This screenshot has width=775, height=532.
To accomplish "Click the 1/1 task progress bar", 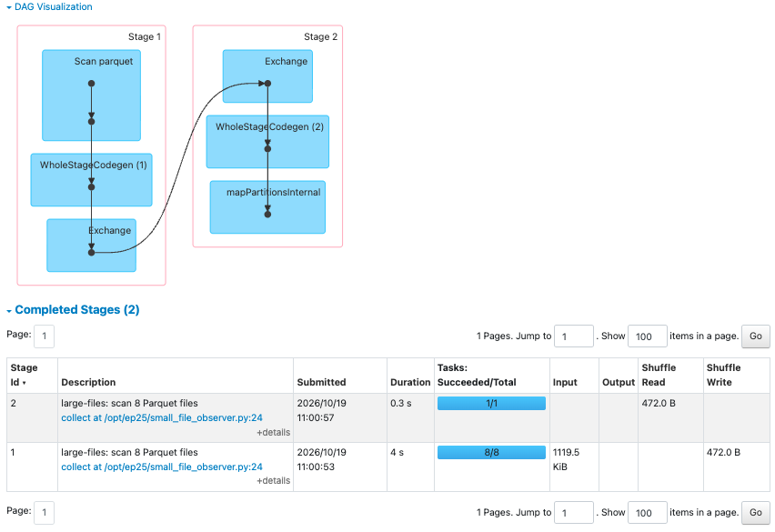I will [x=491, y=404].
